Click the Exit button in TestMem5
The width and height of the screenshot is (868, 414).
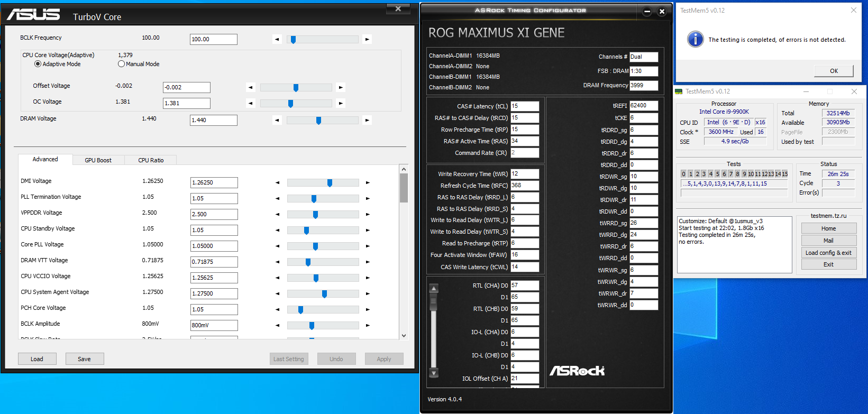829,264
